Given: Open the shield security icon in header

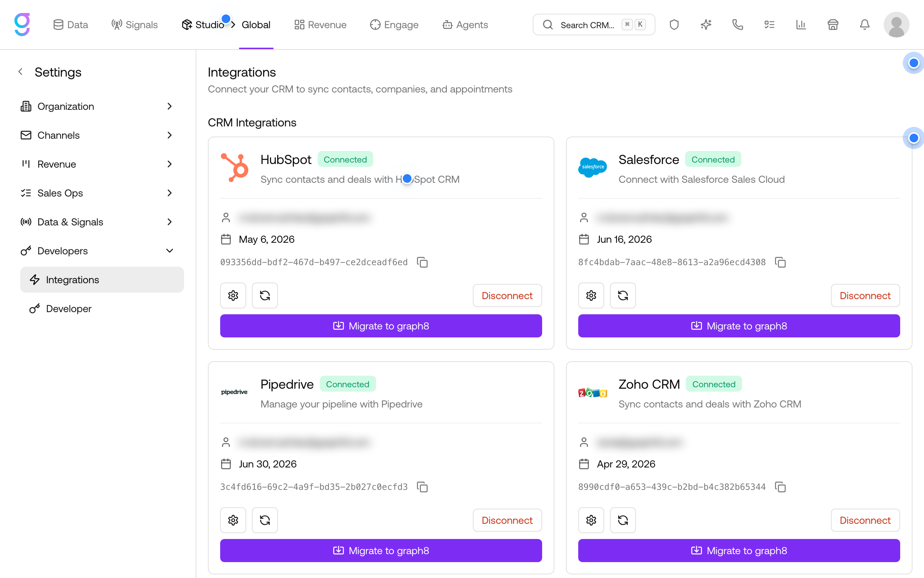Looking at the screenshot, I should click(x=674, y=25).
